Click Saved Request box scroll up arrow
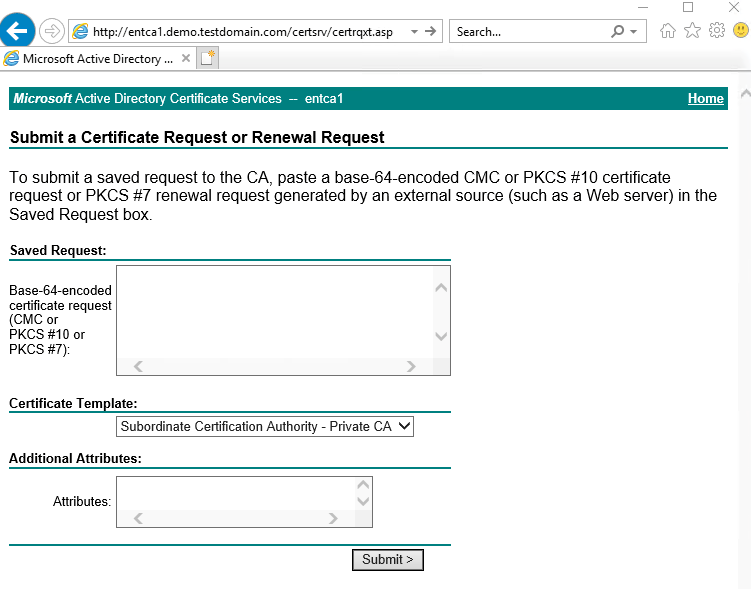This screenshot has width=751, height=589. pos(441,288)
